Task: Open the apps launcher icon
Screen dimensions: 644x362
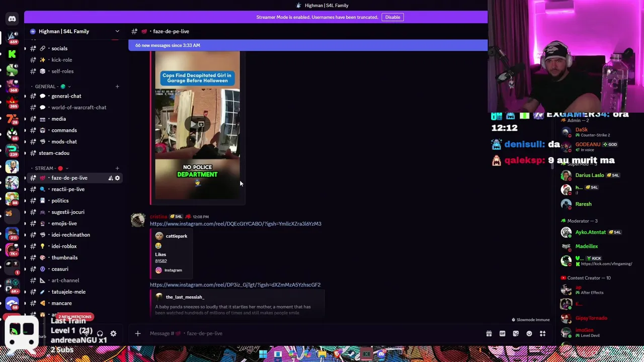Action: [543, 333]
